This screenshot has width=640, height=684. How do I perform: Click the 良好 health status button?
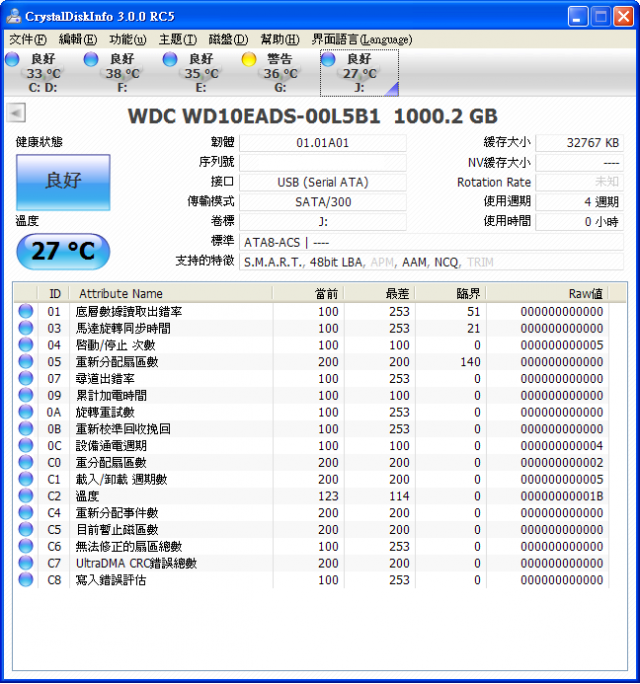[x=63, y=182]
